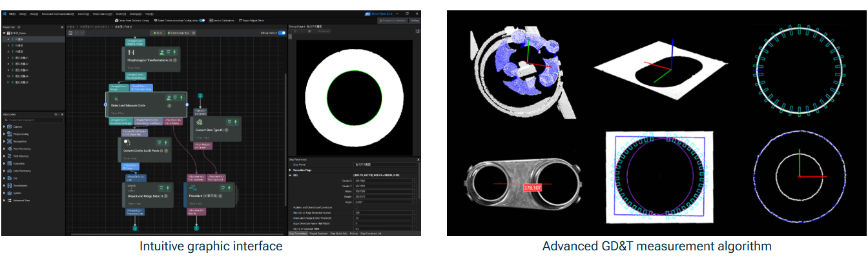Click the redo icon above the graph
Image resolution: width=868 pixels, height=271 pixels.
click(82, 32)
